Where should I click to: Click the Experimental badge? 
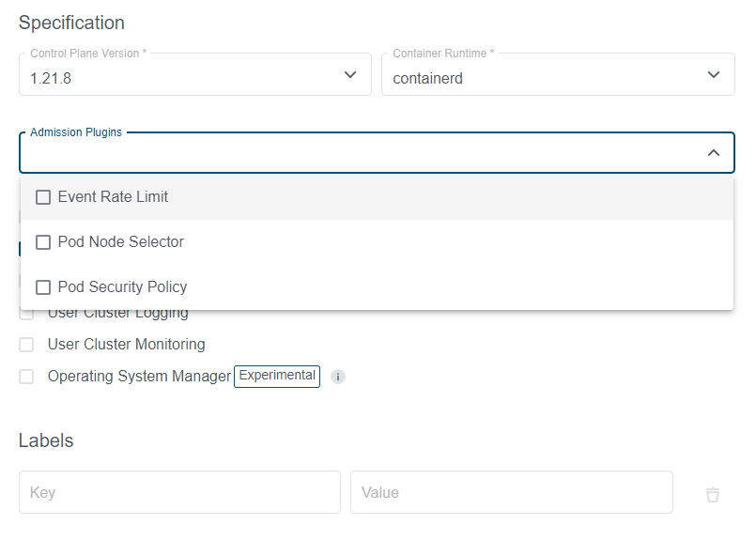[276, 376]
